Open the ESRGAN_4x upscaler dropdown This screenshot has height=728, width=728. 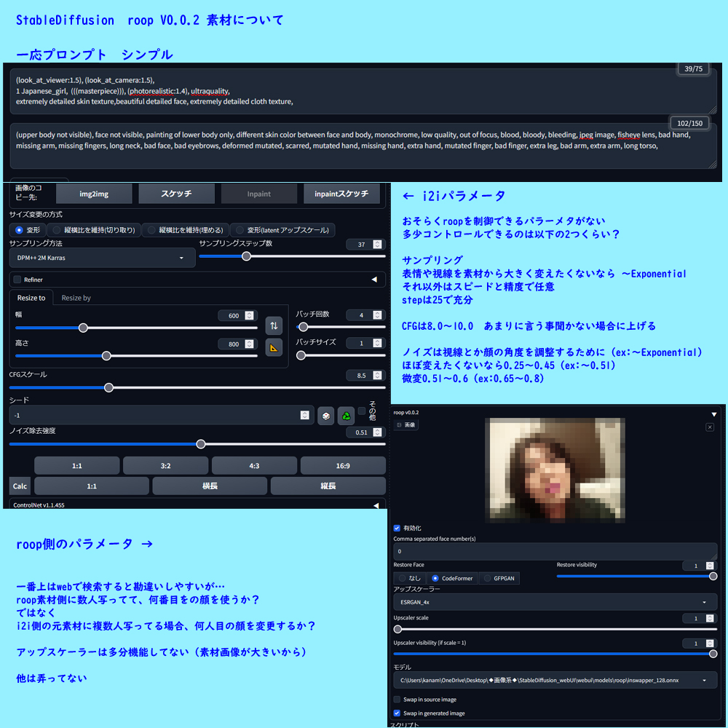click(x=555, y=602)
